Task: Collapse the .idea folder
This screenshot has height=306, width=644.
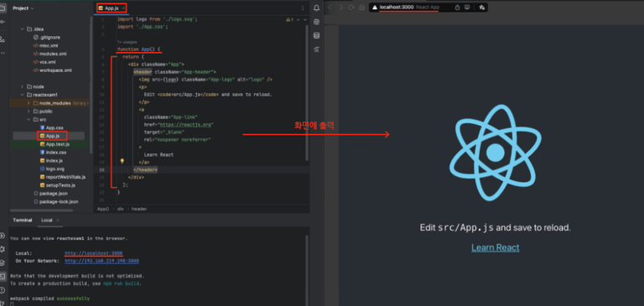Action: tap(22, 29)
